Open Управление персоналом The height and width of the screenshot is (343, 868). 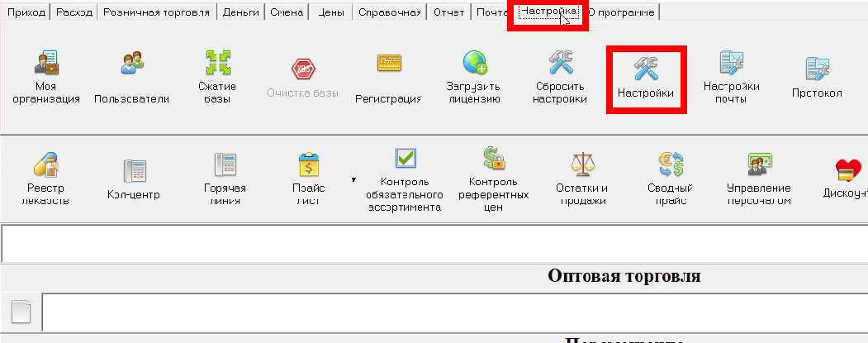click(x=759, y=179)
